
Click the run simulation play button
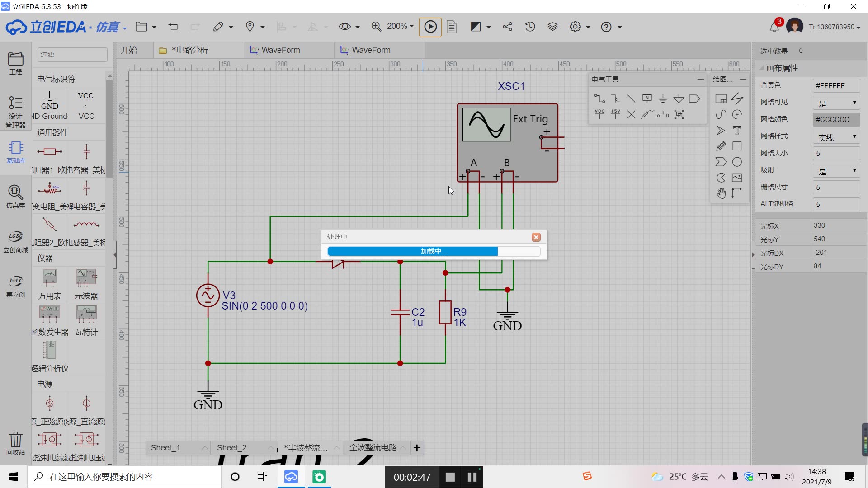pos(430,27)
